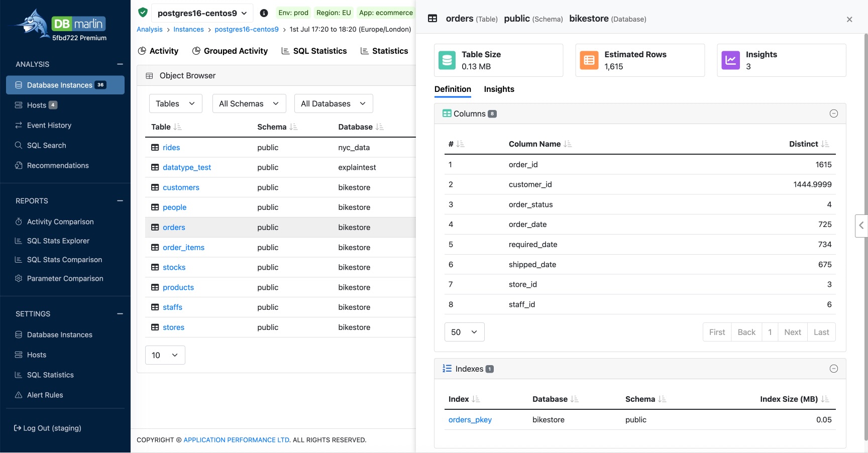Sort columns by Column Name
The height and width of the screenshot is (453, 868).
point(568,144)
